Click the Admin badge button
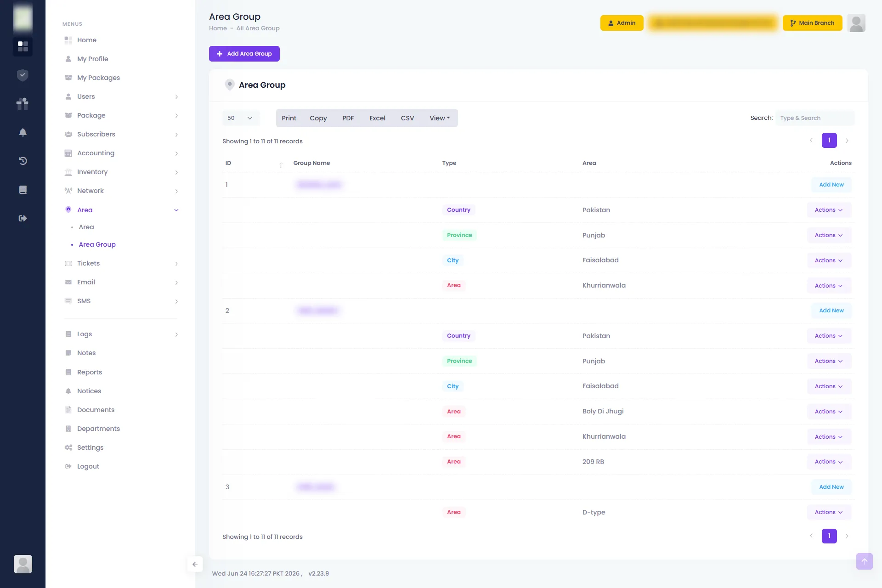This screenshot has width=882, height=588. (622, 23)
